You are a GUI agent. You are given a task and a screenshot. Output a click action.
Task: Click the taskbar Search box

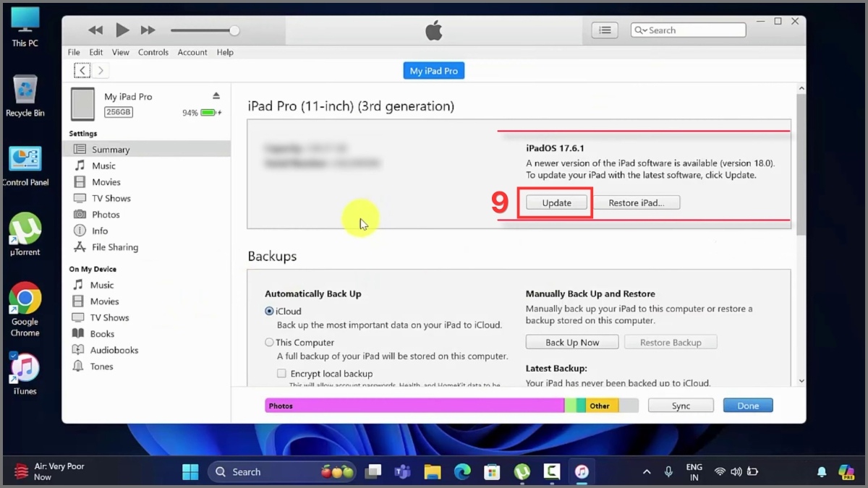tap(282, 472)
